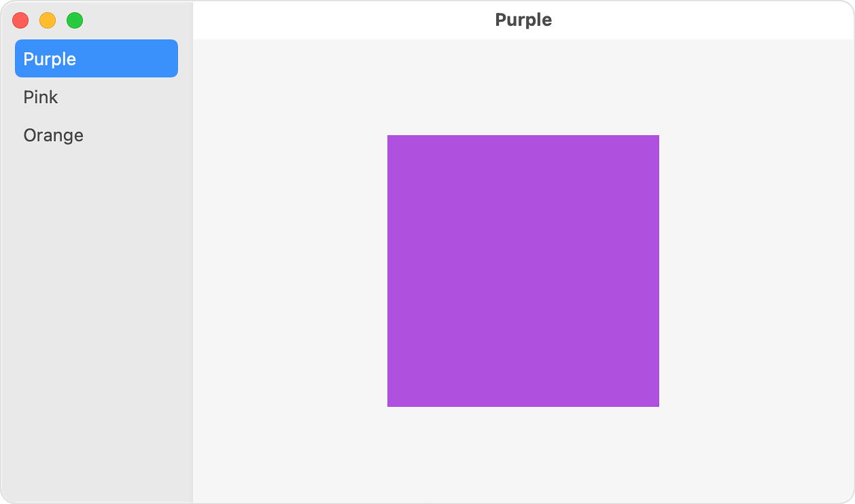
Task: Choose Pink from the color list
Action: point(97,96)
